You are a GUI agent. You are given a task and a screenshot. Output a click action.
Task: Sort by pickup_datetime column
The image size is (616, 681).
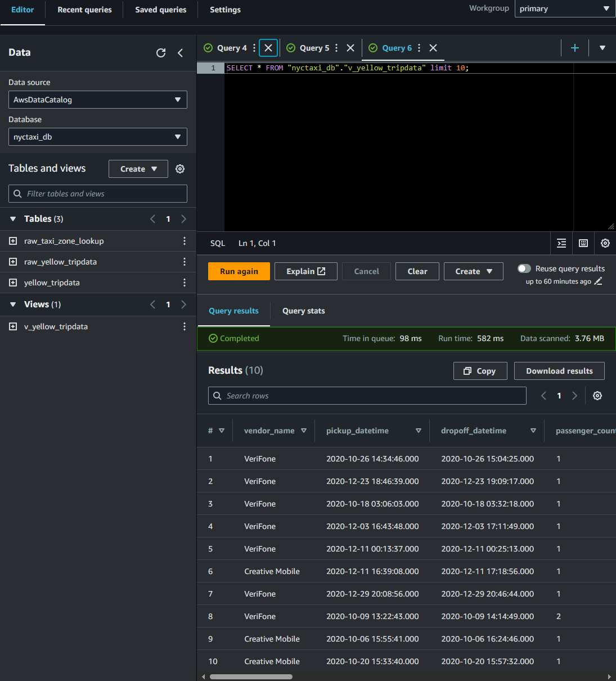(x=419, y=431)
